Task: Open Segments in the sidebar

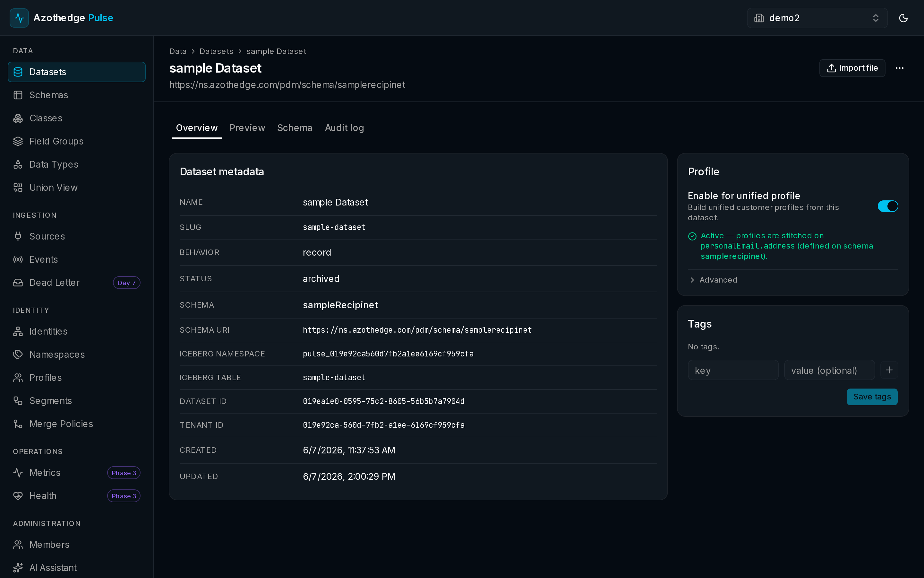Action: (76, 401)
